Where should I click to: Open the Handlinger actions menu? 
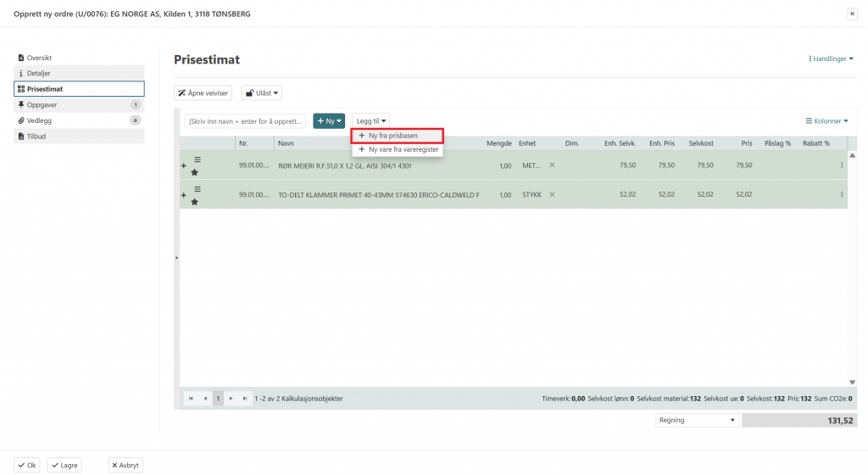coord(831,59)
